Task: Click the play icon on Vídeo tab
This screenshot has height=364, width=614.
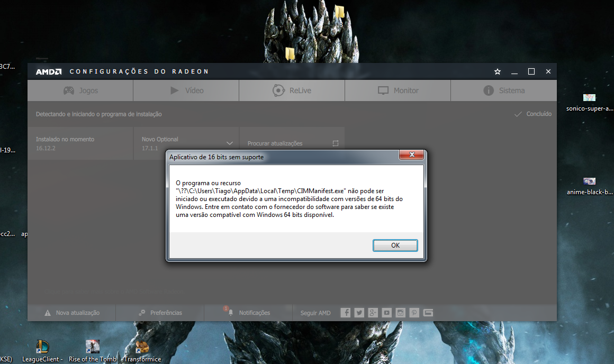Action: [175, 90]
